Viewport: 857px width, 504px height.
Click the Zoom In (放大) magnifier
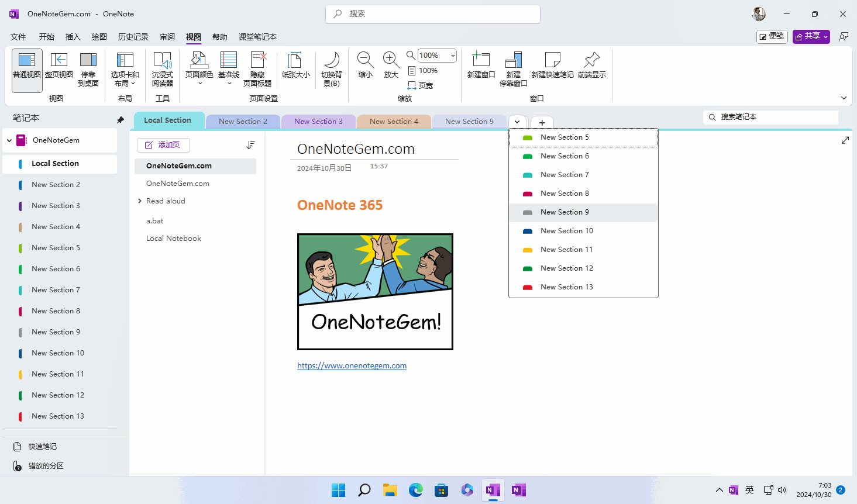click(391, 65)
